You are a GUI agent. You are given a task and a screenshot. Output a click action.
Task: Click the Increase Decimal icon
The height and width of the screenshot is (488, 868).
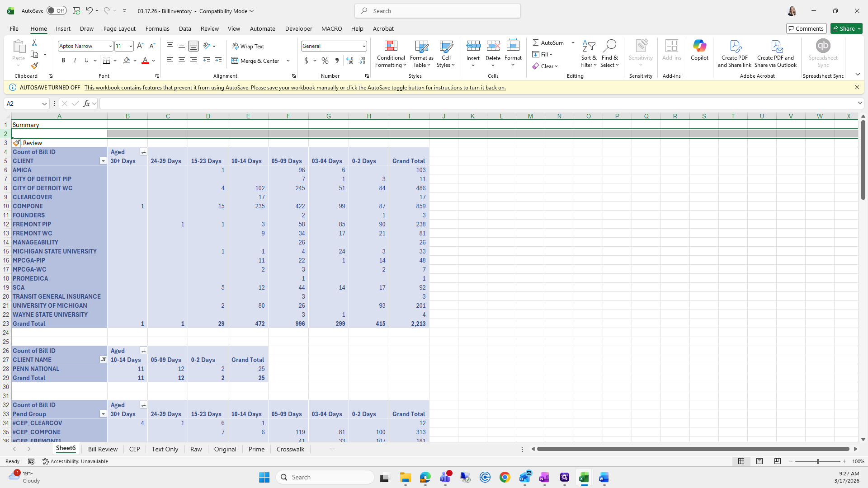[x=349, y=61]
